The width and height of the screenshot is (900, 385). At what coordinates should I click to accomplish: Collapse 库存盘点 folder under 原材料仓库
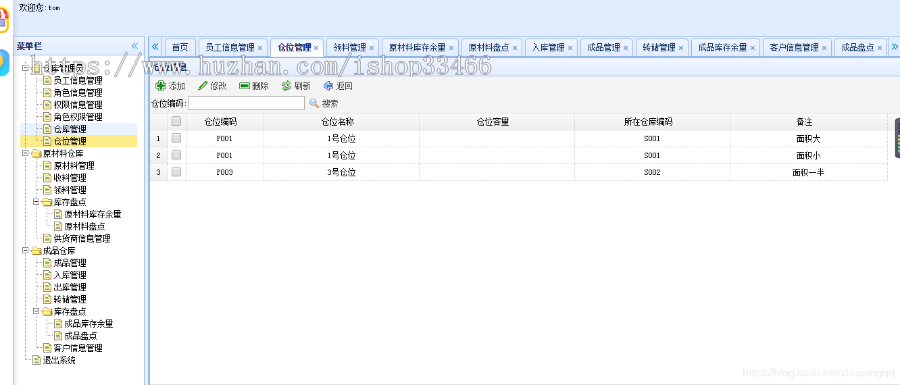pyautogui.click(x=36, y=202)
